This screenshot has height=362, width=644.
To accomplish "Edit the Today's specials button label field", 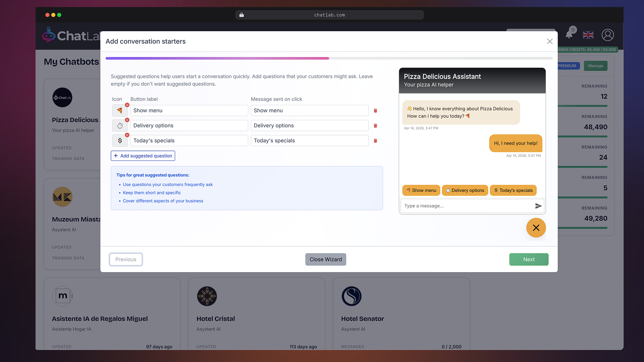I will [189, 141].
